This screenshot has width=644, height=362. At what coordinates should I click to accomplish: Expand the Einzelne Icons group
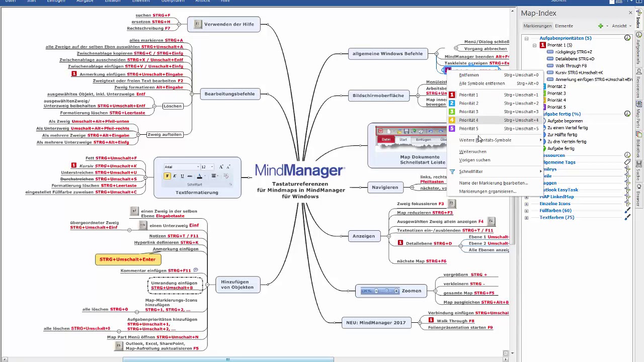[x=526, y=204]
